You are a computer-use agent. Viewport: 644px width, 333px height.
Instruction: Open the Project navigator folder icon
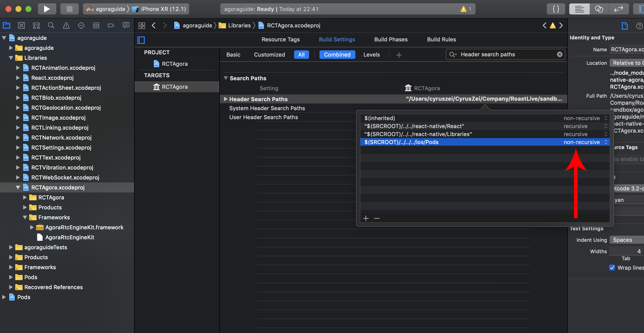tap(6, 25)
